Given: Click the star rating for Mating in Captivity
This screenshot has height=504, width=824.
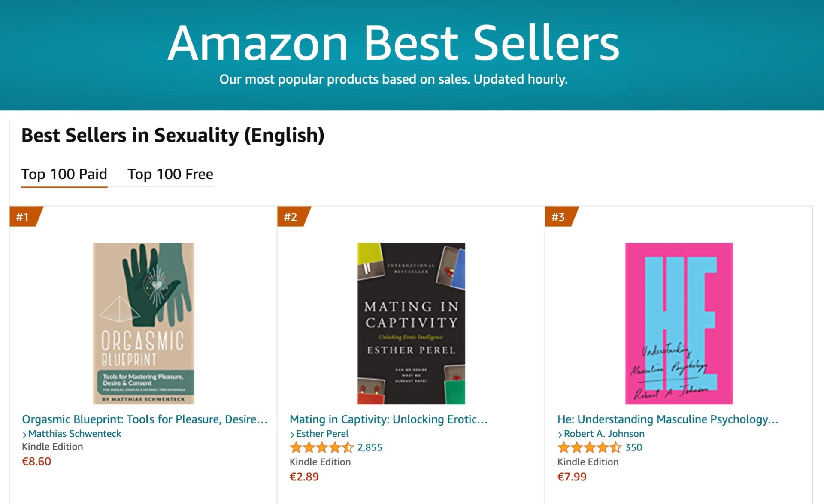Looking at the screenshot, I should (x=322, y=447).
